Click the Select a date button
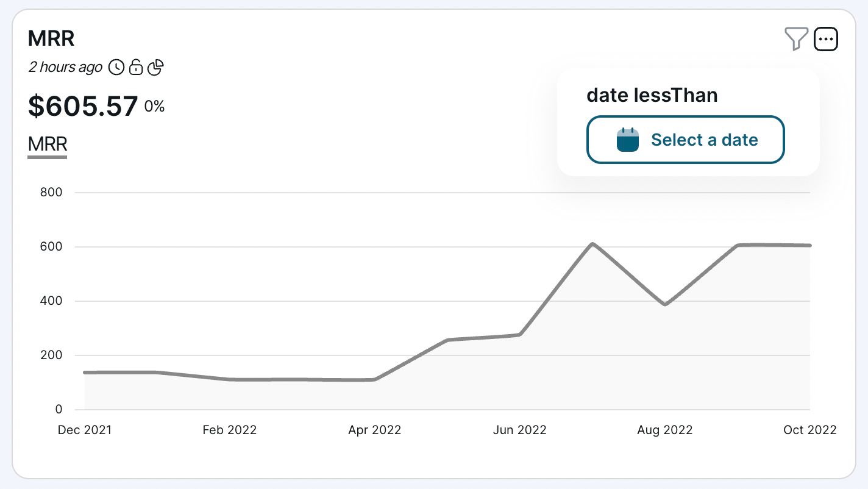Image resolution: width=868 pixels, height=489 pixels. pos(685,140)
